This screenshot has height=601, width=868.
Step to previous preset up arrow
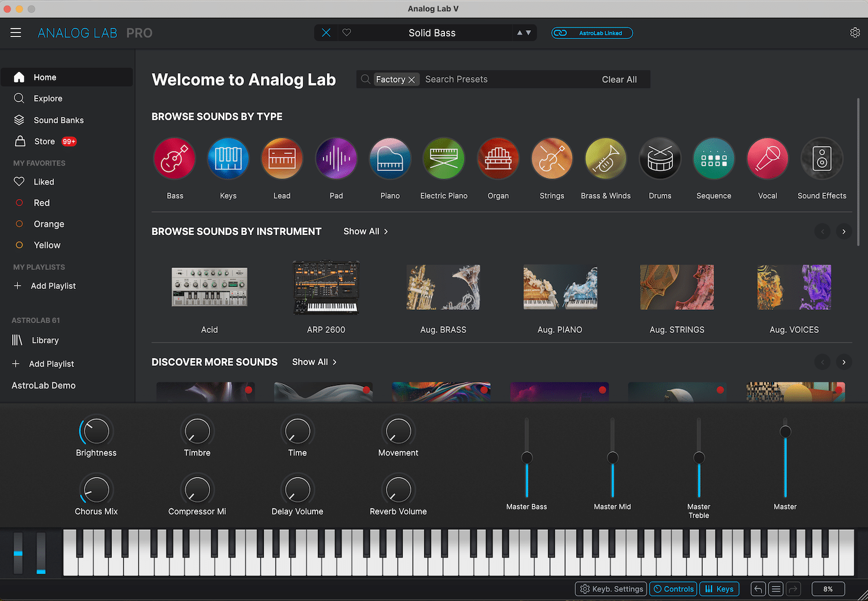pos(520,33)
